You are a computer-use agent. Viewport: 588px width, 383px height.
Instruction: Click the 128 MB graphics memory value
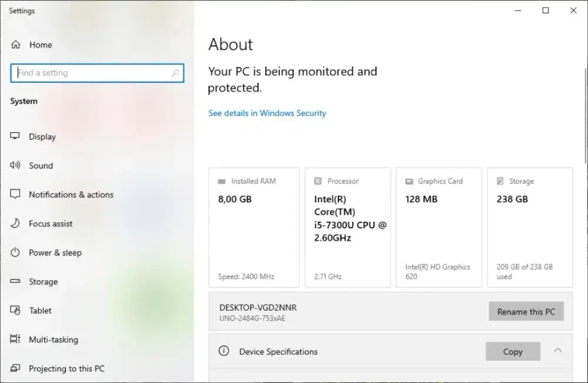pyautogui.click(x=421, y=199)
